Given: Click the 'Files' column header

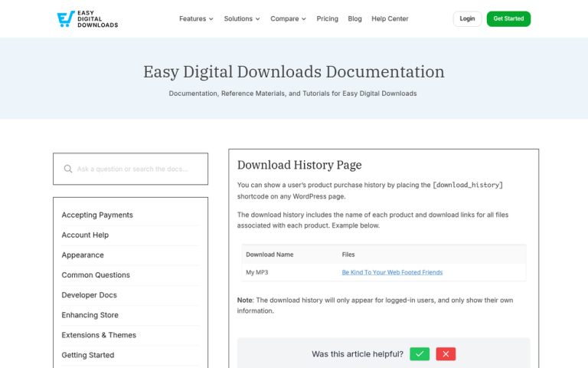Looking at the screenshot, I should coord(348,255).
